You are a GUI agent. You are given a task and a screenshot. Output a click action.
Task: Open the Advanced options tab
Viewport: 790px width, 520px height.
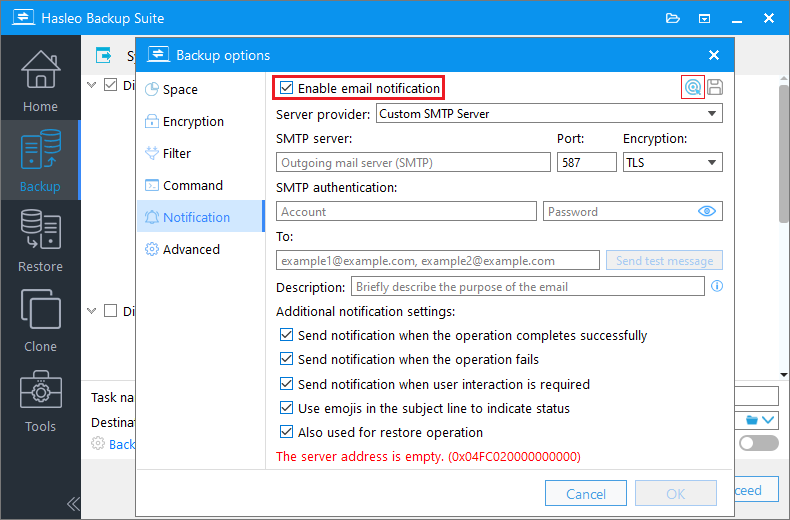click(x=200, y=249)
